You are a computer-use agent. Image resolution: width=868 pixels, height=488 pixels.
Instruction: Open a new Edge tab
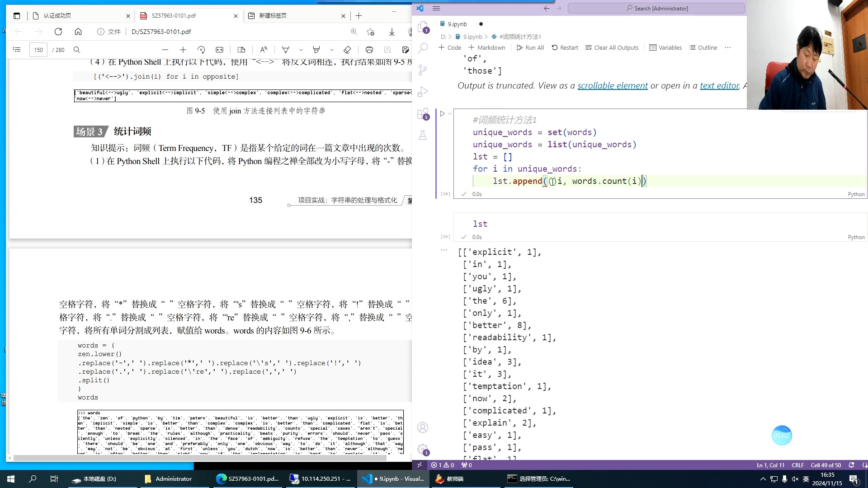[x=359, y=16]
